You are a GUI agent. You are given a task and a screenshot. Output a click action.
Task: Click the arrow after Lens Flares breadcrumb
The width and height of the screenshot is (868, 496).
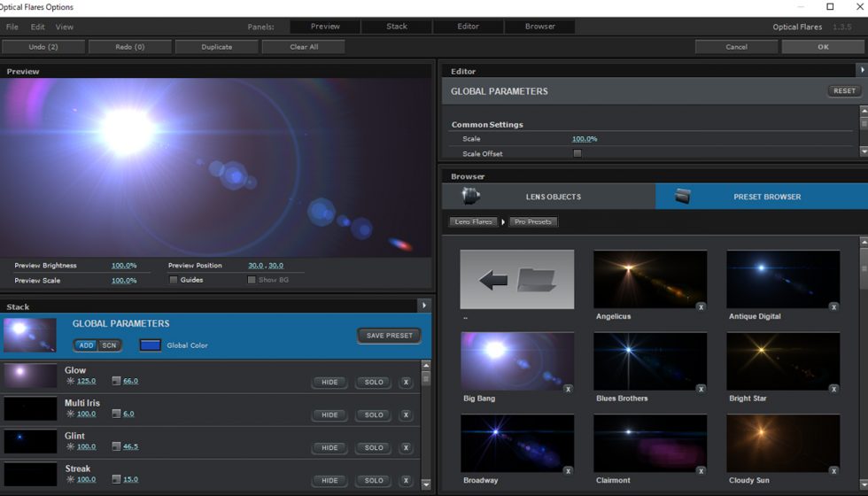[503, 221]
